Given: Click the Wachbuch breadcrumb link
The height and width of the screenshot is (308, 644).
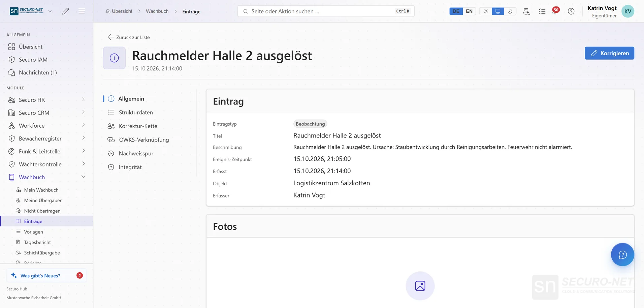Looking at the screenshot, I should pyautogui.click(x=157, y=11).
